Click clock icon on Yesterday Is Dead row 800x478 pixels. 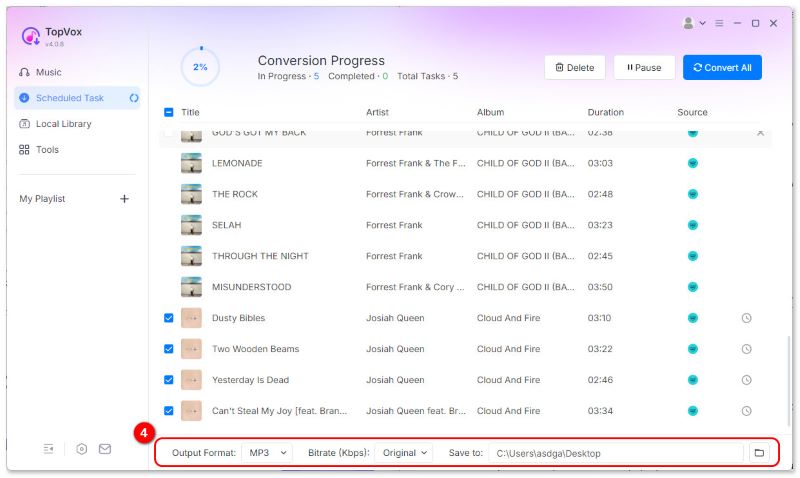click(x=746, y=380)
